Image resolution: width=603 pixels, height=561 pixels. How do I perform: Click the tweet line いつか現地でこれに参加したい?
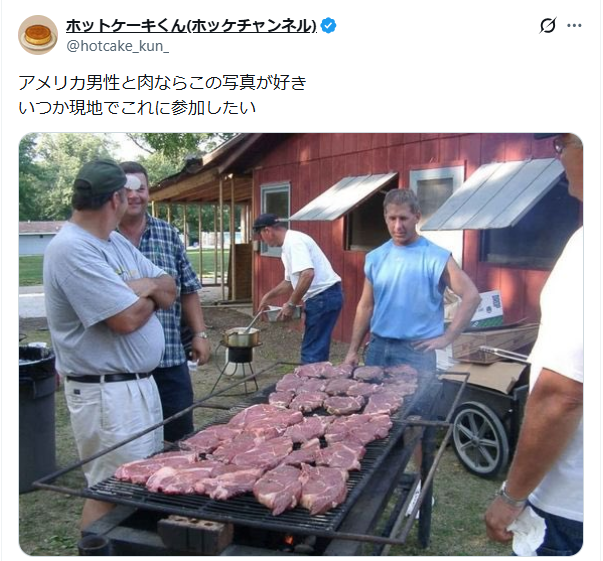point(137,107)
